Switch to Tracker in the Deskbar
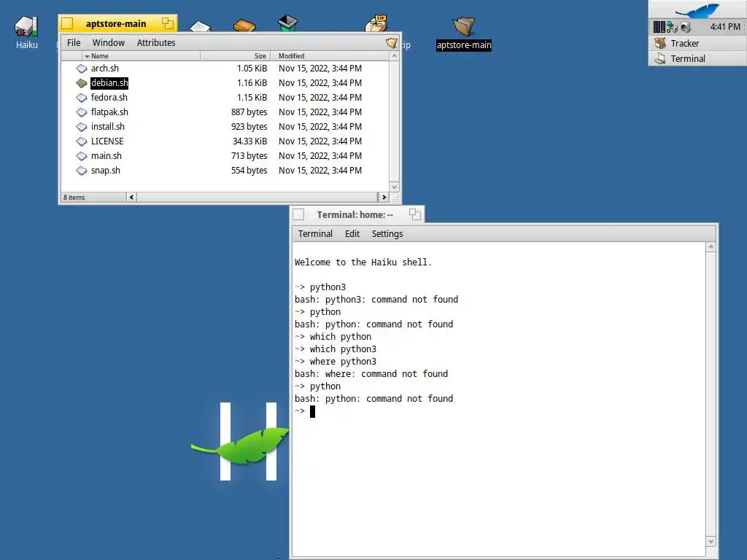 point(697,43)
